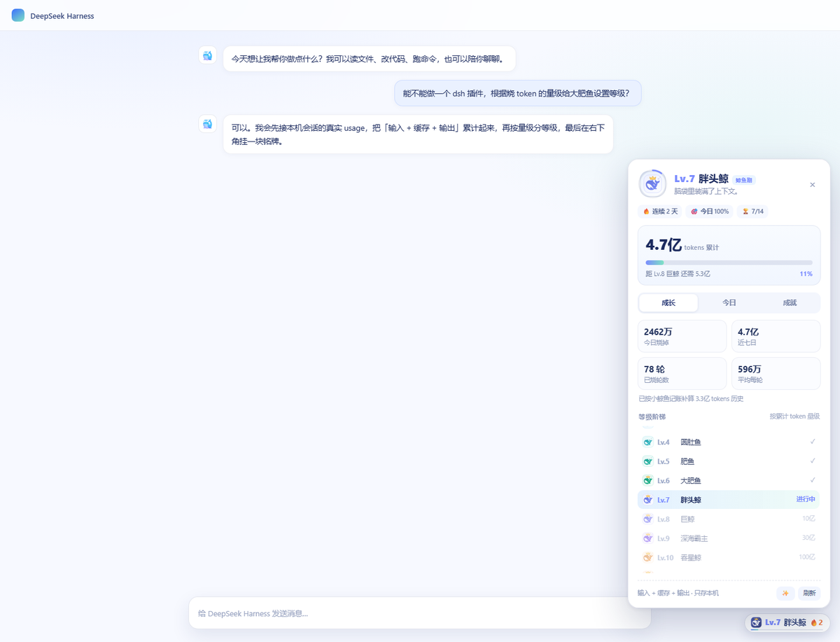This screenshot has height=642, width=840.
Task: Click the 4.7亿 近七日 stat card
Action: tap(776, 336)
